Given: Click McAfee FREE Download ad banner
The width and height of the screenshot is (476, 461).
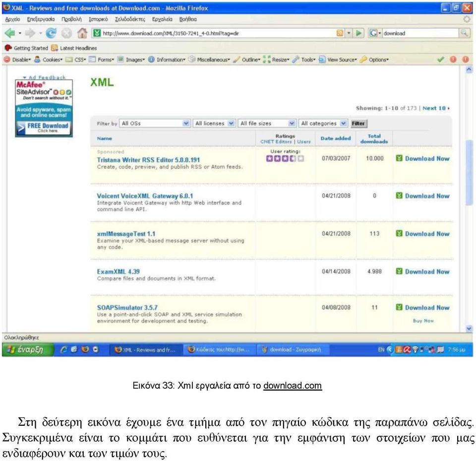Looking at the screenshot, I should (44, 128).
